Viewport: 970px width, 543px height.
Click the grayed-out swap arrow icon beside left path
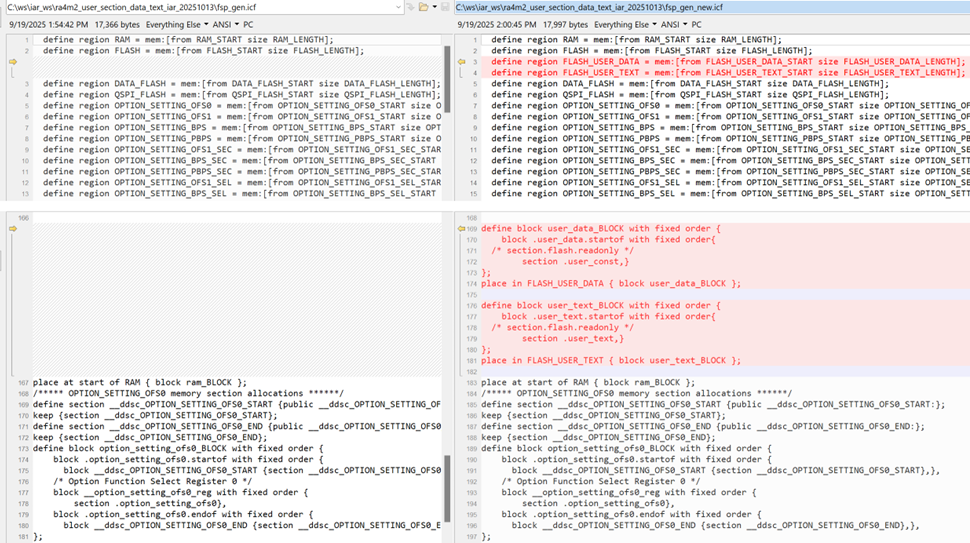coord(410,7)
